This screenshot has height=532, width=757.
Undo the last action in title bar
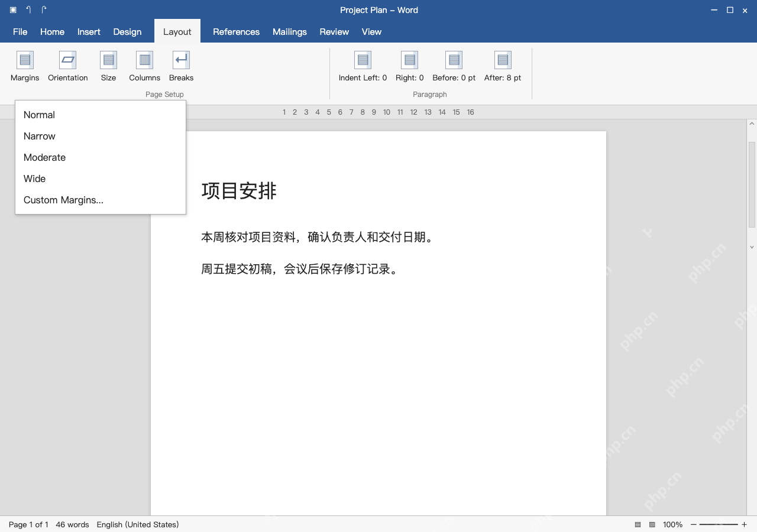coord(28,10)
